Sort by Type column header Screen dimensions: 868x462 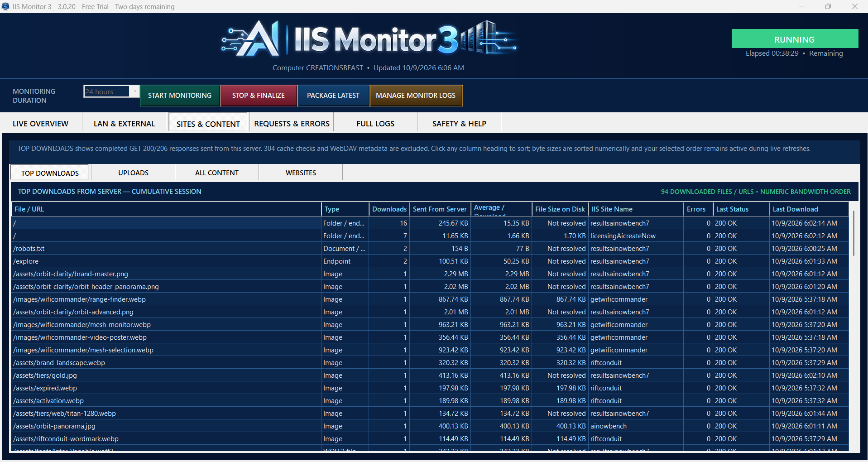(345, 209)
